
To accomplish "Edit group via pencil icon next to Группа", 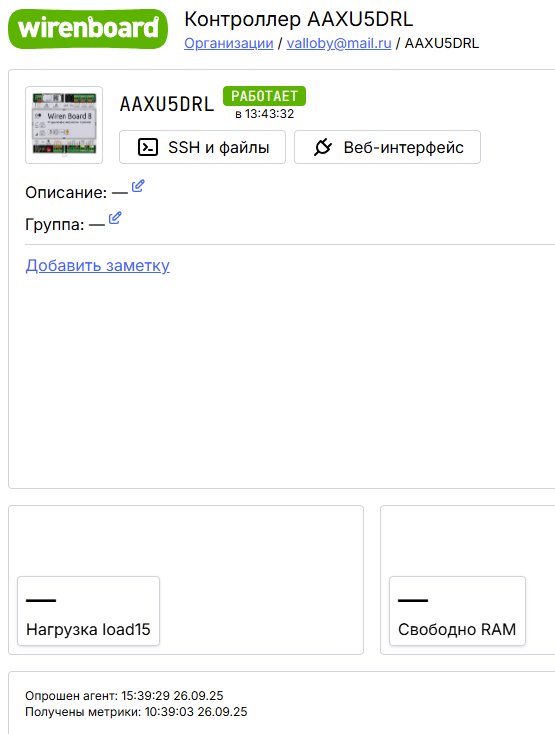I will click(x=115, y=218).
